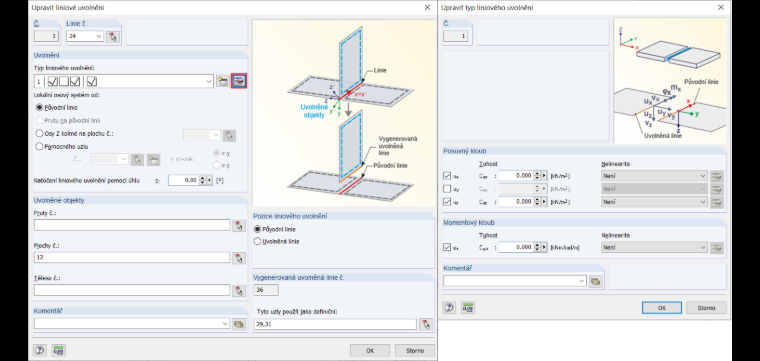Image resolution: width=760 pixels, height=361 pixels.
Task: Close the Upravit liniové uvolnění dialog
Action: pos(427,7)
